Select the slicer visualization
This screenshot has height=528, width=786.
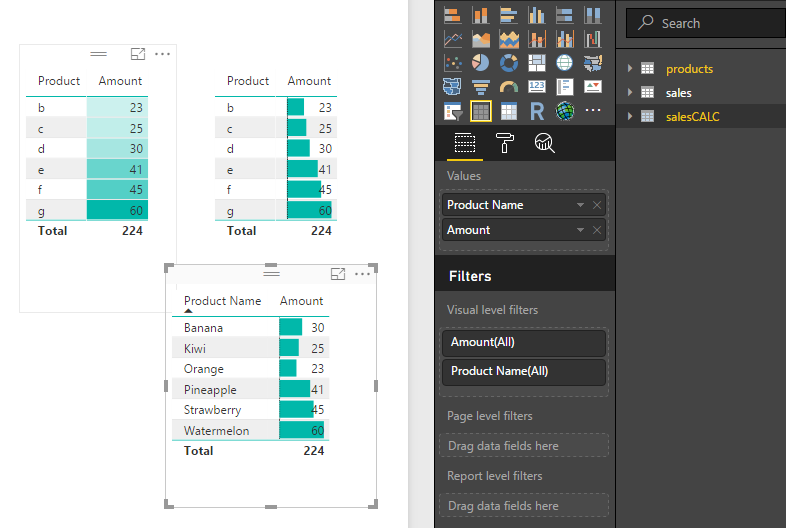[453, 111]
